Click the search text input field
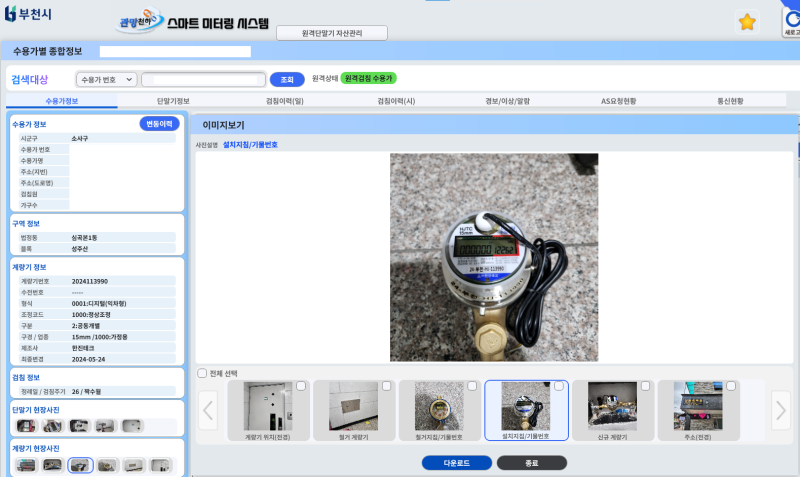 point(202,79)
